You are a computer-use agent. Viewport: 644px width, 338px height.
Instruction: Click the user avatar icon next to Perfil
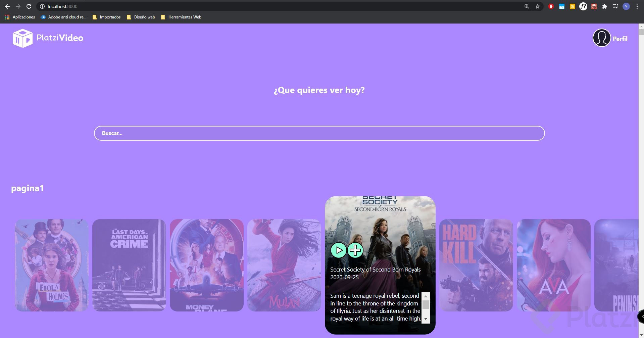point(602,38)
